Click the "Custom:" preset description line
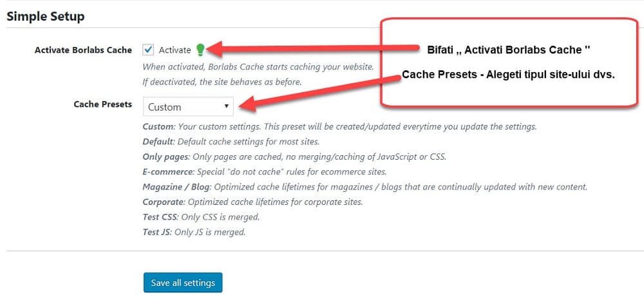 click(339, 126)
